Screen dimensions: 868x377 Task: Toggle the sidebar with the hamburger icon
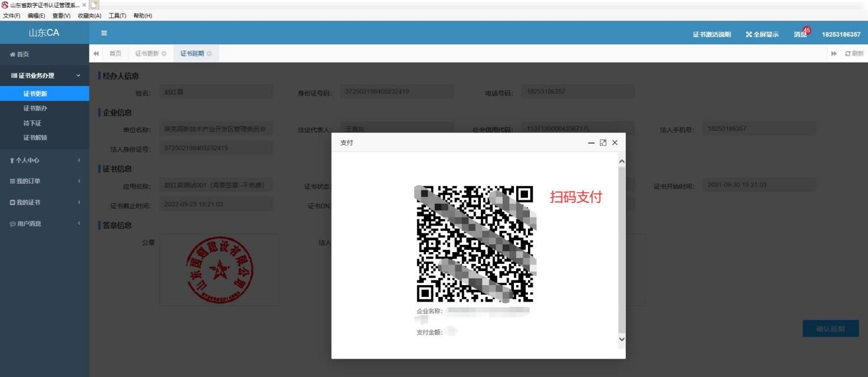(x=104, y=33)
